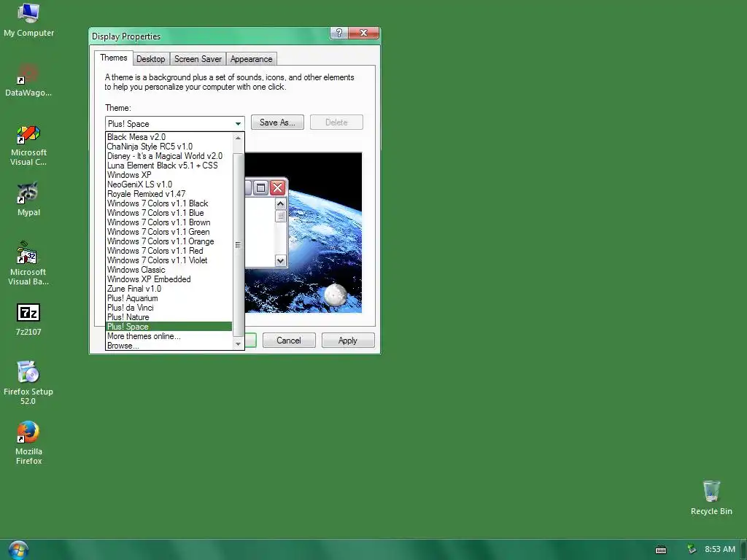Select More themes online... entry
This screenshot has width=747, height=560.
click(x=169, y=336)
